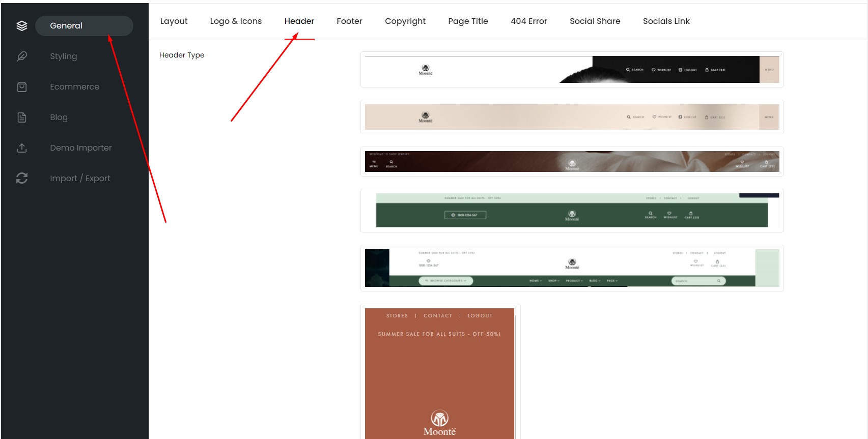The image size is (868, 439).
Task: Open the 404 Error tab
Action: point(529,21)
